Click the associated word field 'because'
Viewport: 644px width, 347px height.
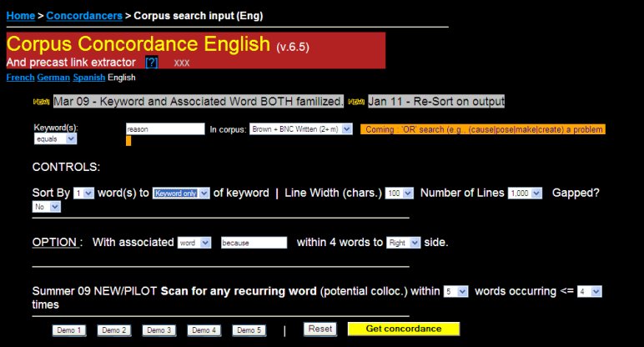tap(254, 243)
